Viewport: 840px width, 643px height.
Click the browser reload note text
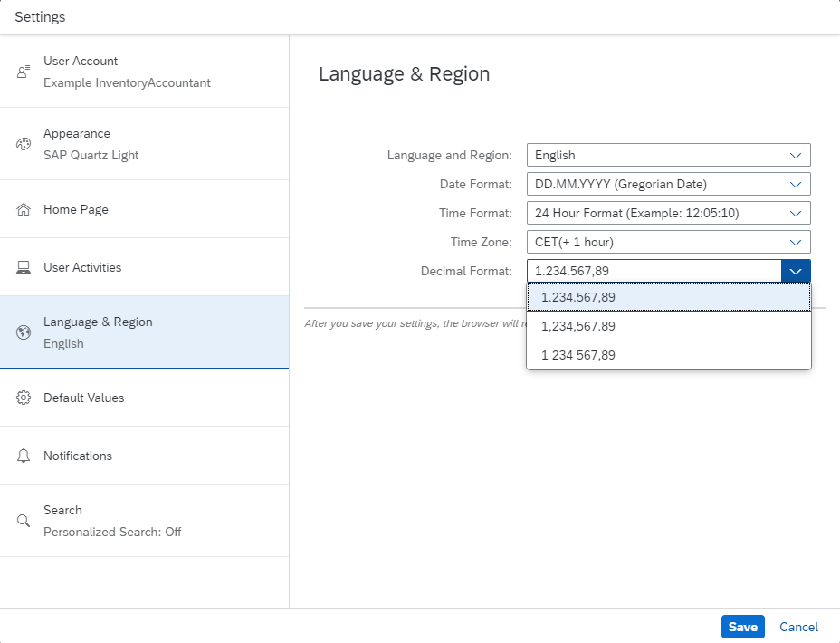click(415, 323)
